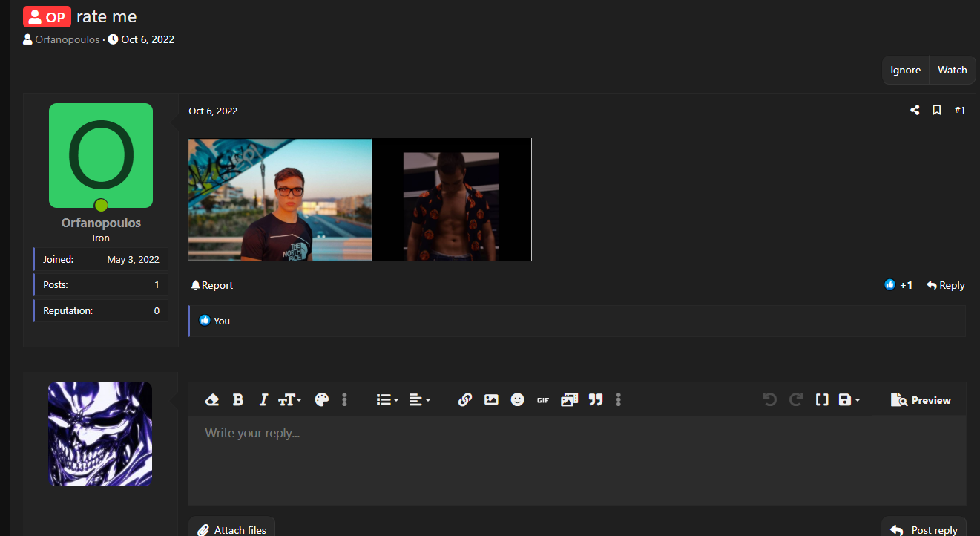980x536 pixels.
Task: Open the dark shirtless photo
Action: click(452, 200)
